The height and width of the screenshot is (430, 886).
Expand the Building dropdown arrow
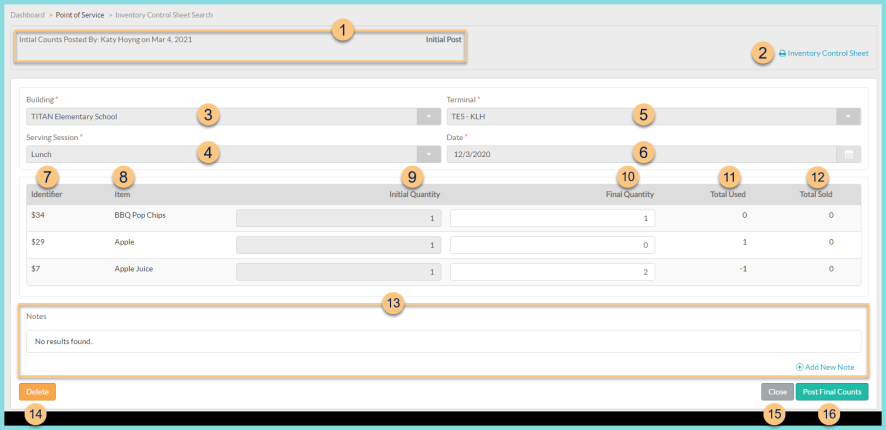tap(429, 117)
